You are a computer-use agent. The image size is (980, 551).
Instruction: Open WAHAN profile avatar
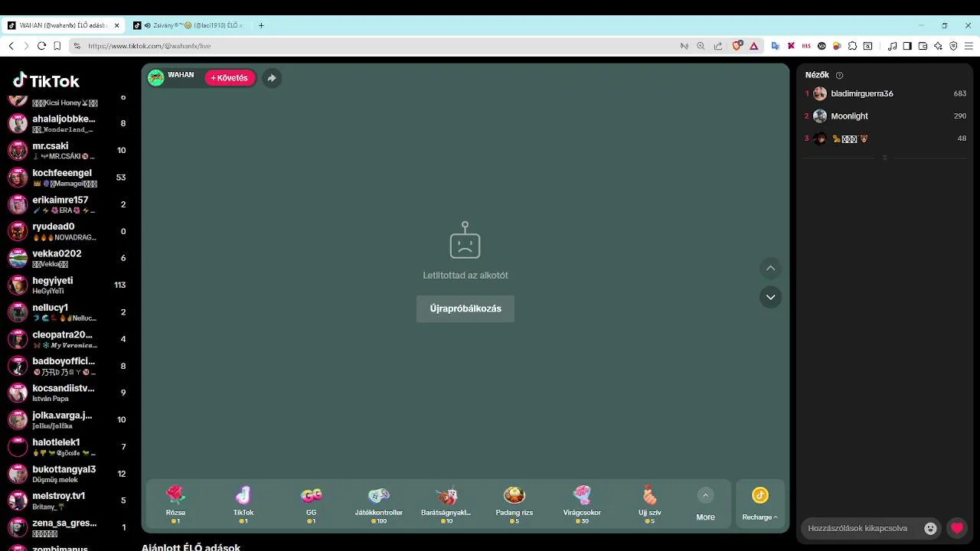(156, 78)
